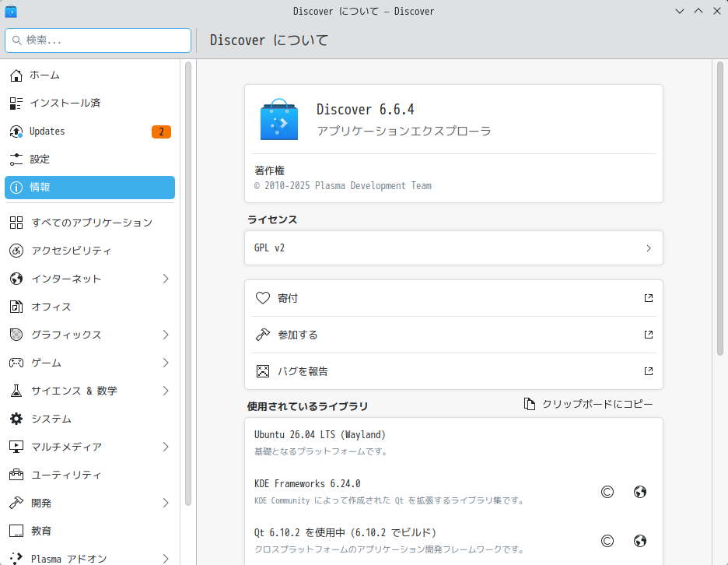The image size is (728, 565).
Task: Expand the グラフィックス category chevron
Action: (166, 335)
